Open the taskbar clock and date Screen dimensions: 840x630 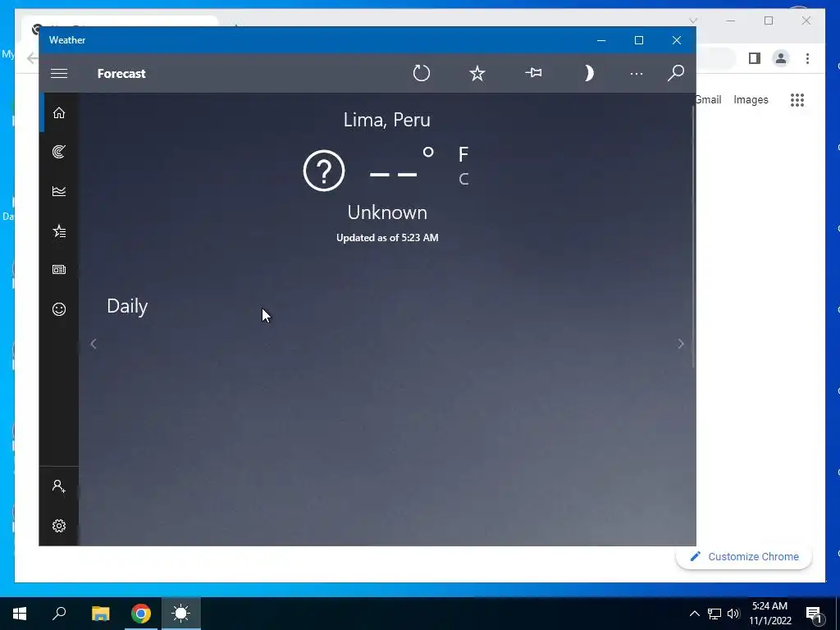click(769, 614)
